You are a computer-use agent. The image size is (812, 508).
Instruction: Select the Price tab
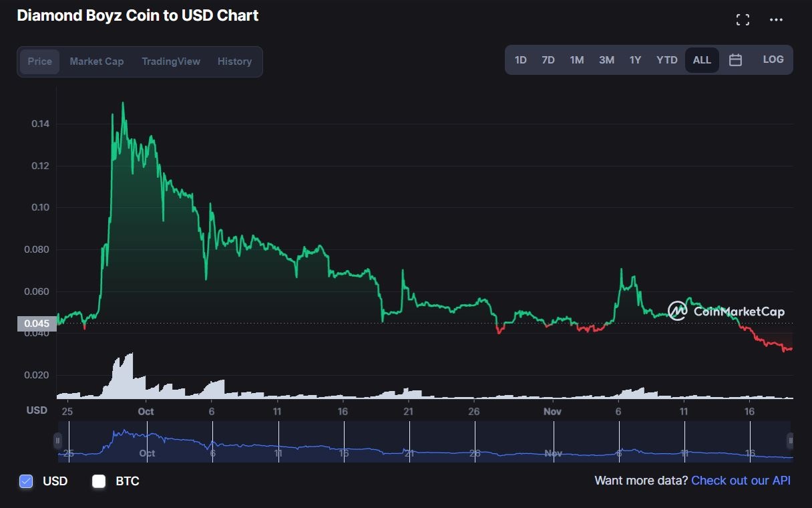click(x=39, y=61)
